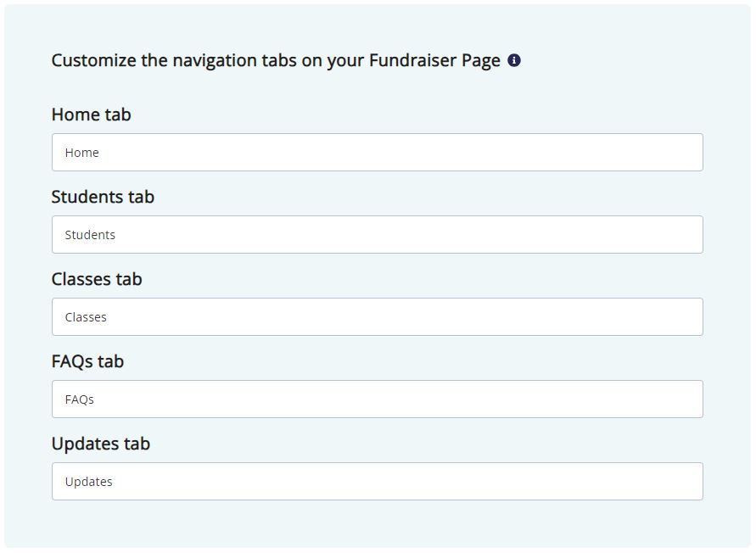Place cursor on the word "Home" in field
756x553 pixels.
click(81, 153)
